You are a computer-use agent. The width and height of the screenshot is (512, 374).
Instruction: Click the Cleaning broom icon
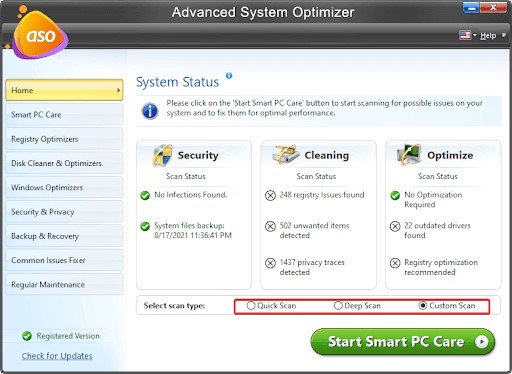click(x=285, y=155)
